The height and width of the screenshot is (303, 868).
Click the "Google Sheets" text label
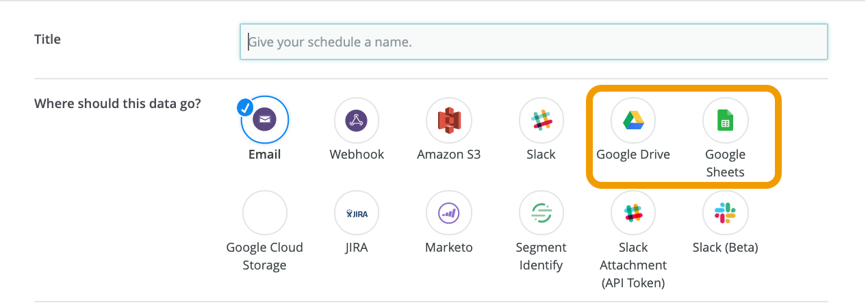coord(725,163)
